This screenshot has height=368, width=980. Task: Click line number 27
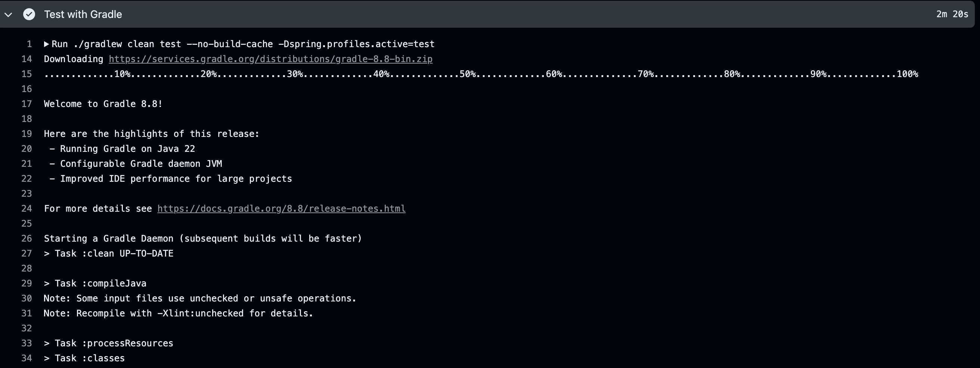[x=27, y=254]
